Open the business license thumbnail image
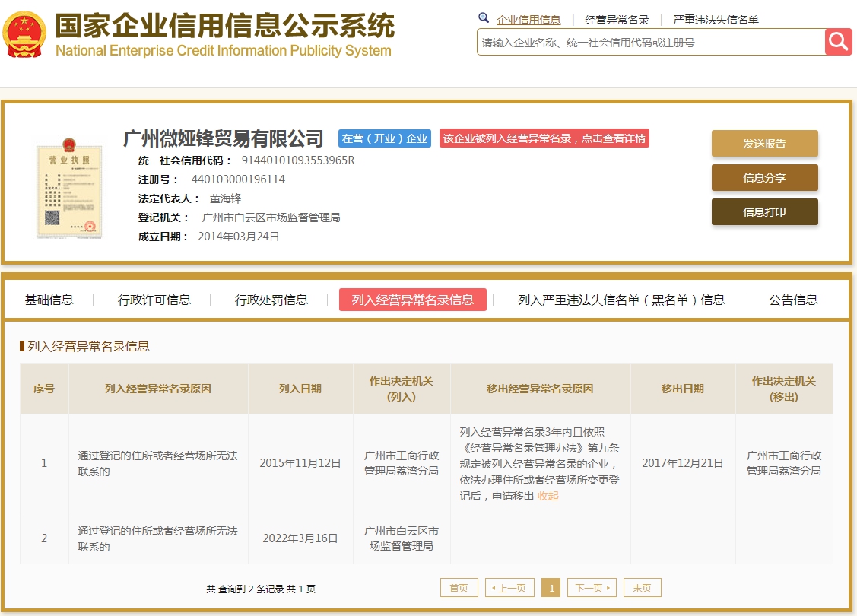857x616 pixels. click(69, 189)
